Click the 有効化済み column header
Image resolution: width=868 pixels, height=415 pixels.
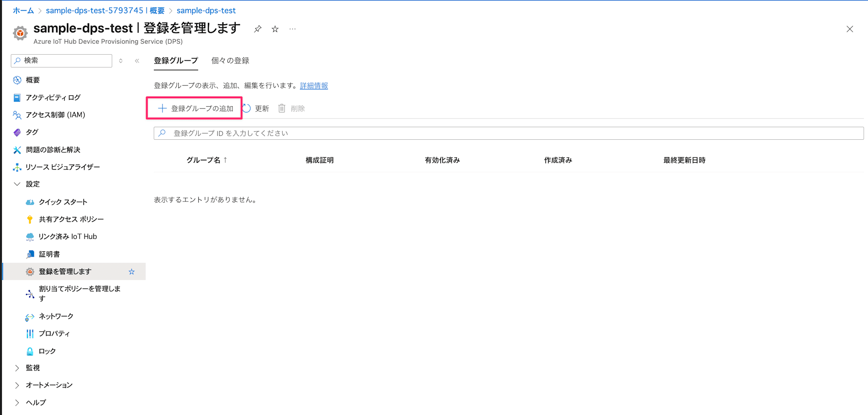point(442,160)
